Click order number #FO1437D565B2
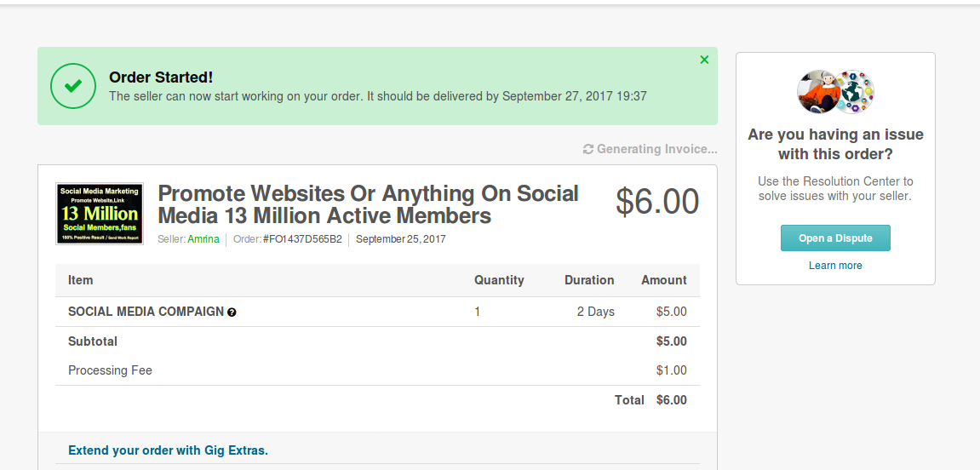Image resolution: width=980 pixels, height=470 pixels. pyautogui.click(x=302, y=239)
